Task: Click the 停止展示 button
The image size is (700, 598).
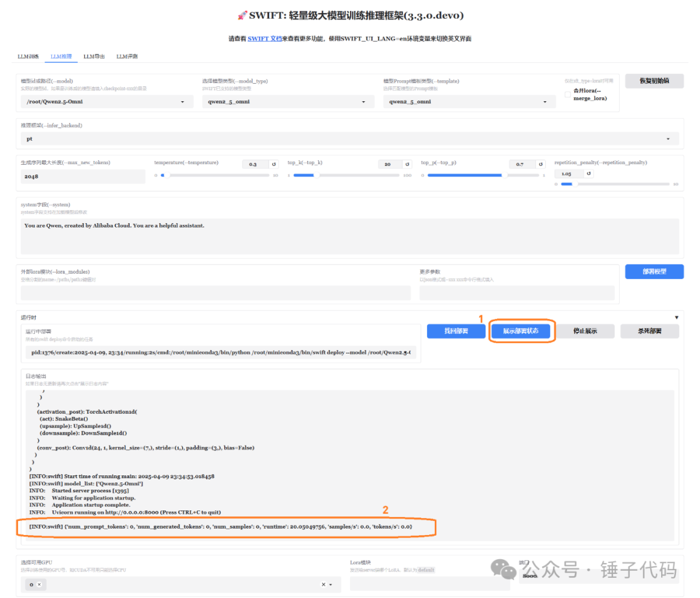Action: (x=585, y=331)
